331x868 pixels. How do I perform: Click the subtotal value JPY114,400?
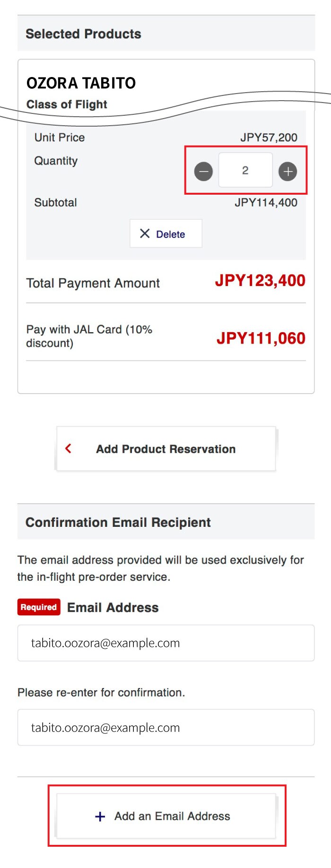266,203
